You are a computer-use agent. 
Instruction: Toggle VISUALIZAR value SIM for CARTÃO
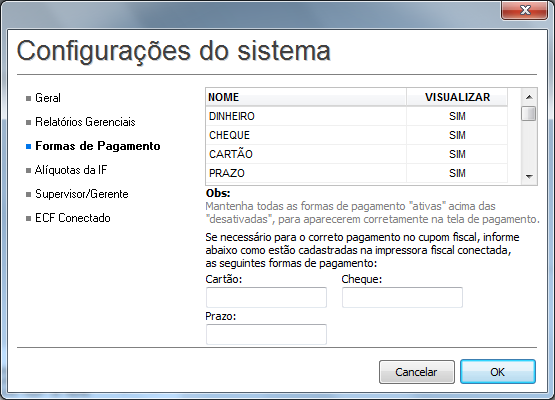(457, 154)
